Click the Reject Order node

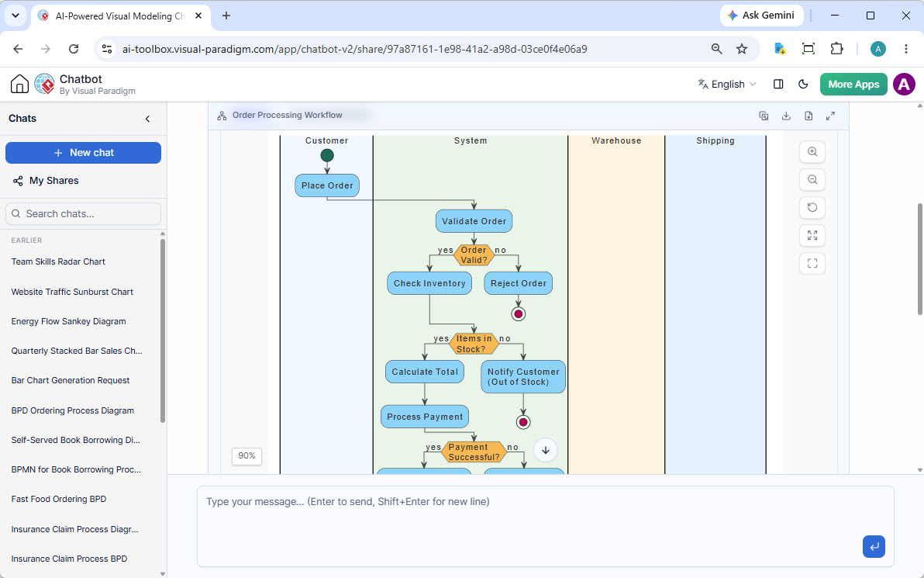click(519, 283)
